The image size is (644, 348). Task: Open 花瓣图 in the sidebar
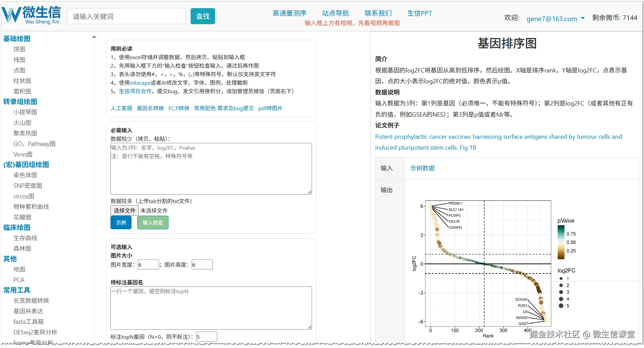pos(22,217)
